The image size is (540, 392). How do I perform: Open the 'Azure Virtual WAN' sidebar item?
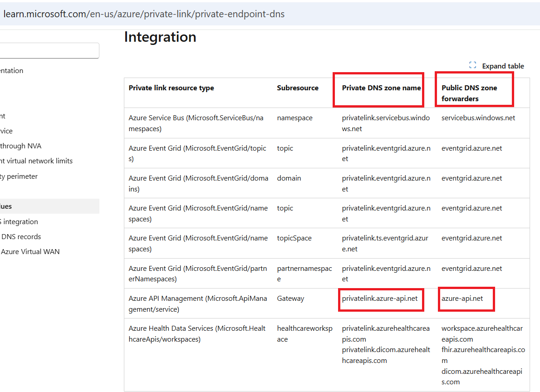pos(30,252)
